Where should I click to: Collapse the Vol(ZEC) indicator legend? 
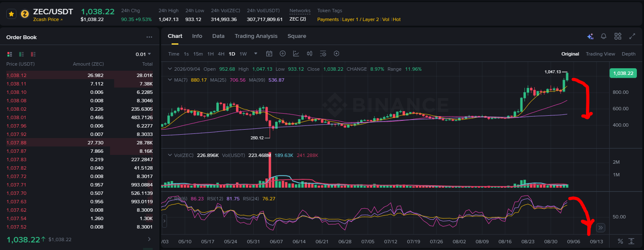point(170,155)
